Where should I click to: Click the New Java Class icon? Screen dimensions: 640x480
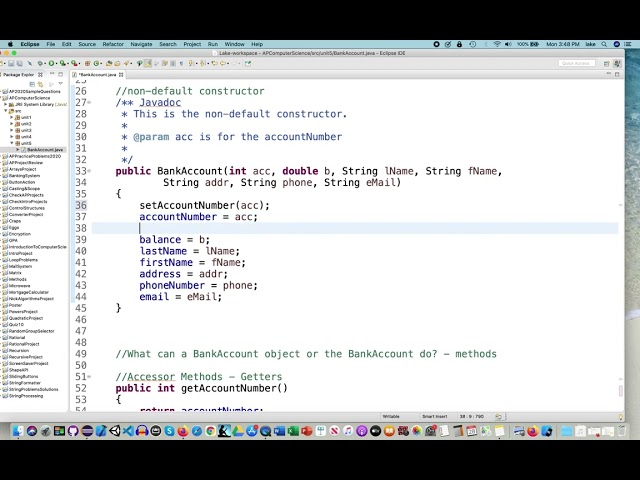(x=97, y=63)
